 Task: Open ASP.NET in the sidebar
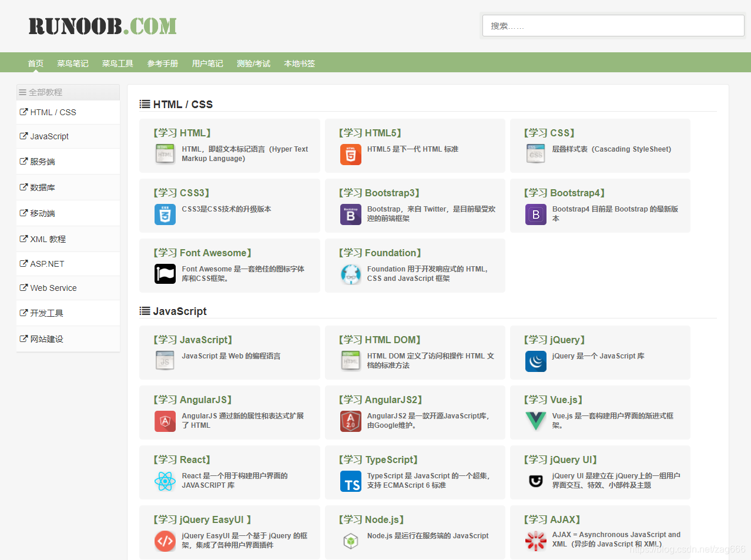tap(68, 264)
